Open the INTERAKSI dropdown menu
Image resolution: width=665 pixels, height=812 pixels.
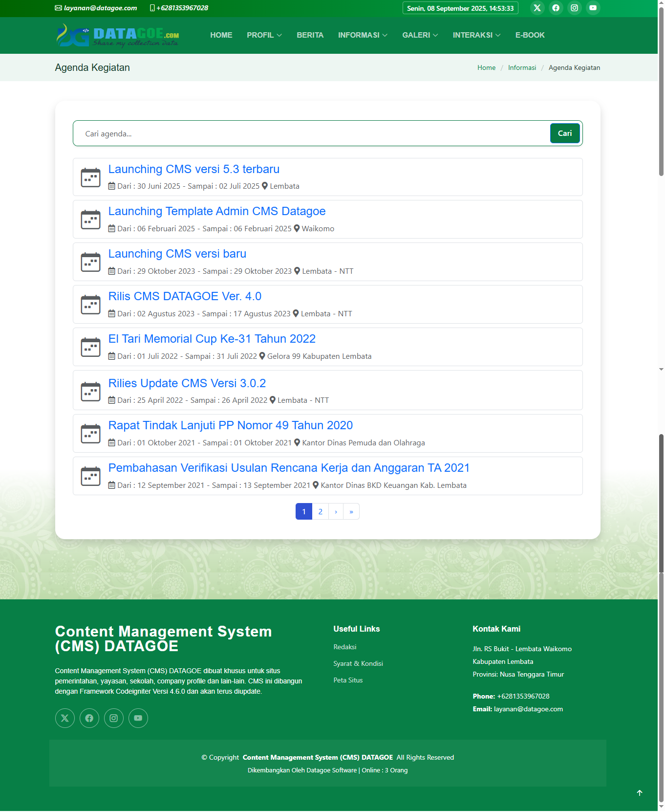(x=476, y=35)
